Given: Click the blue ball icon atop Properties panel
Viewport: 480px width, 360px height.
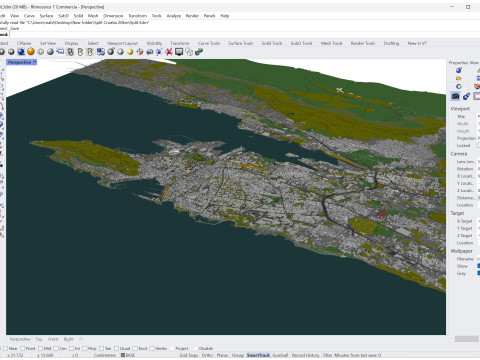Looking at the screenshot, I should [459, 70].
